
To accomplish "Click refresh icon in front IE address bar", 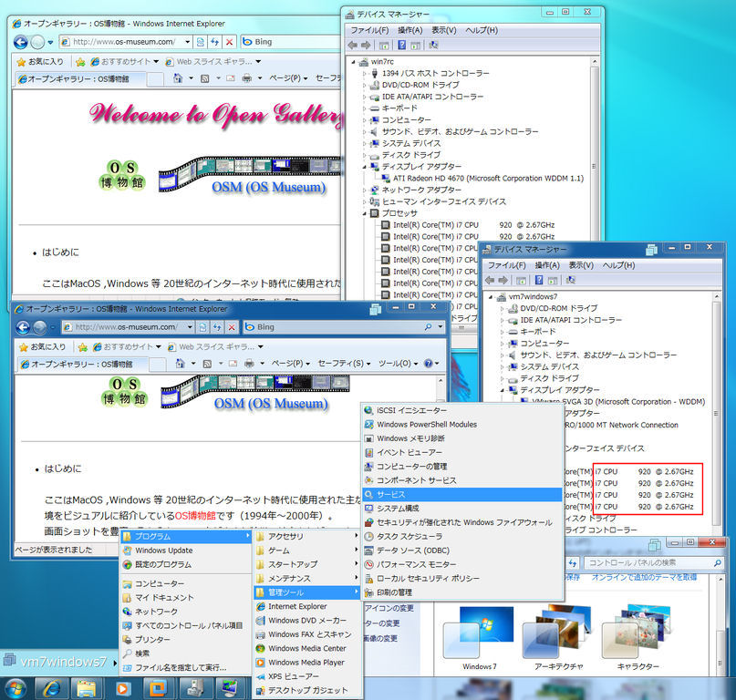I will tap(217, 327).
